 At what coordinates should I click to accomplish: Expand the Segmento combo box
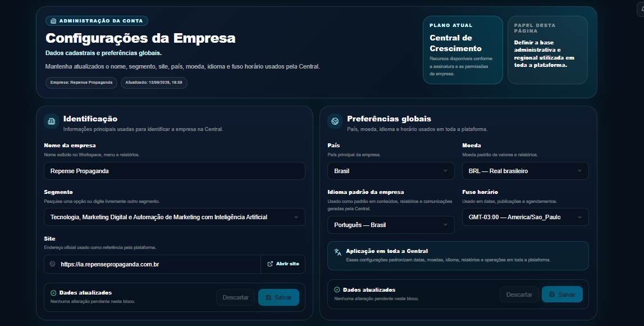pyautogui.click(x=175, y=217)
